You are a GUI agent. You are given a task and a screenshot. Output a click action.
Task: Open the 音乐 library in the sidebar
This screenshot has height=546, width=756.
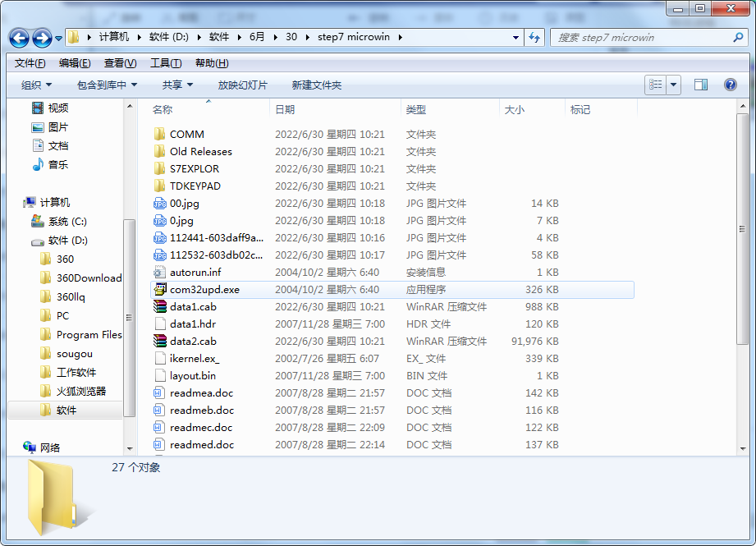tap(50, 164)
